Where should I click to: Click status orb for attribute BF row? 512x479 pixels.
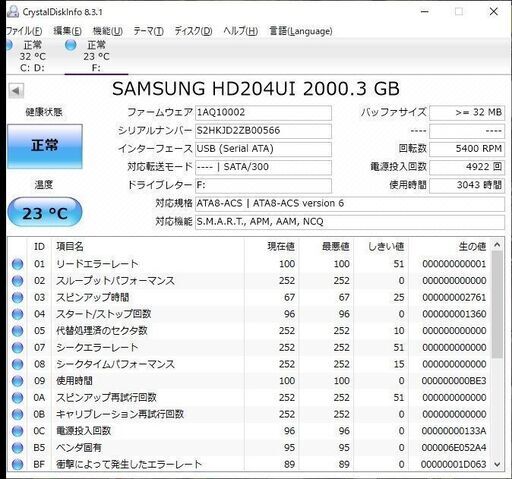(17, 464)
